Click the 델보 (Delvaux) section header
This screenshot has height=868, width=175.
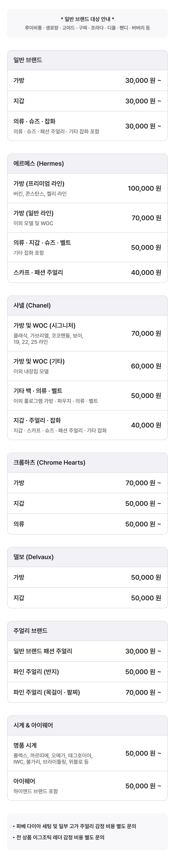click(x=87, y=557)
